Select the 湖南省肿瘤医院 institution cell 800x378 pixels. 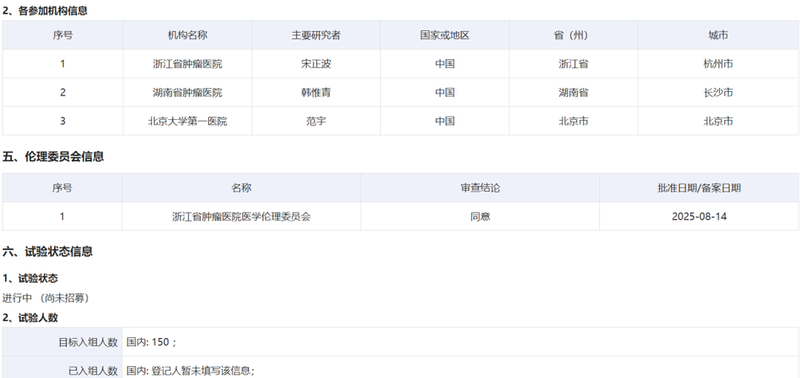coord(188,93)
